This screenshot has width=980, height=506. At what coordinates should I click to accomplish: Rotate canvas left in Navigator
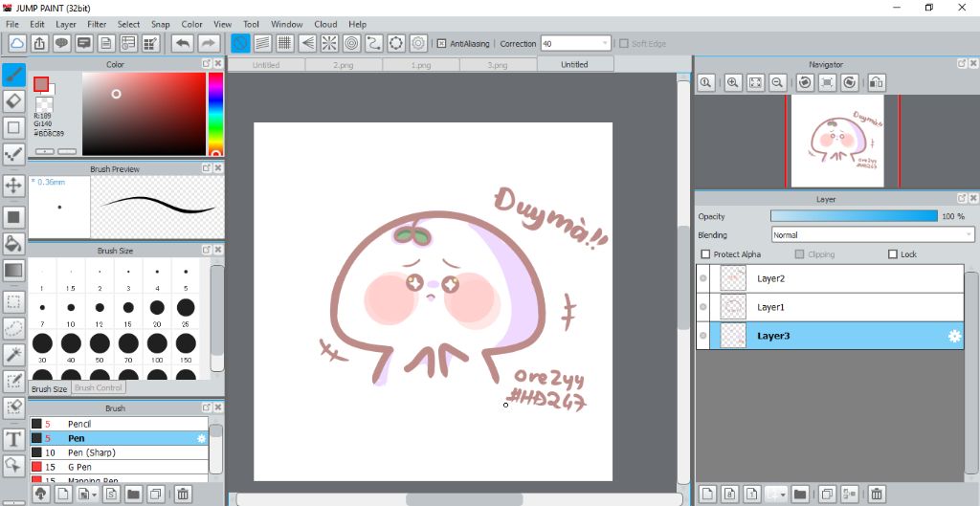(805, 82)
